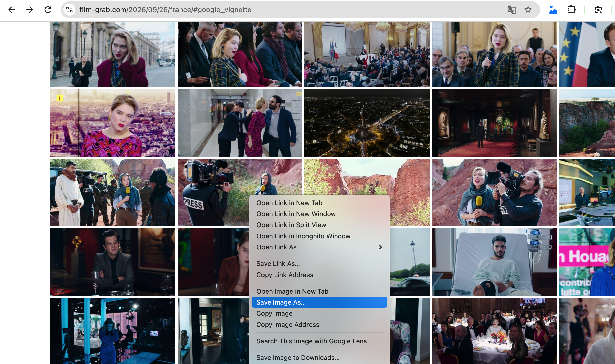
Task: Open the Extensions puzzle icon
Action: [x=572, y=10]
